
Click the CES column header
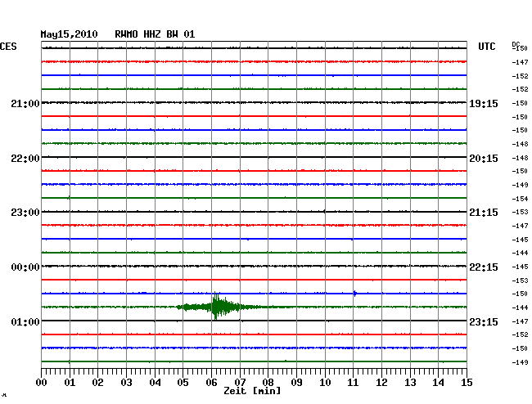8,47
